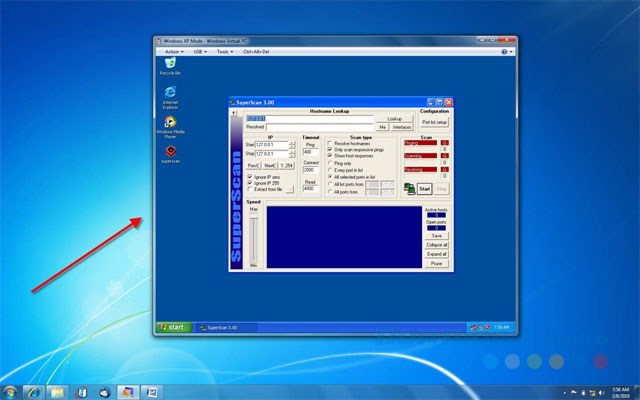Open the folder Explorer icon on the taskbar
Screen dimensions: 640x400
pyautogui.click(x=57, y=392)
